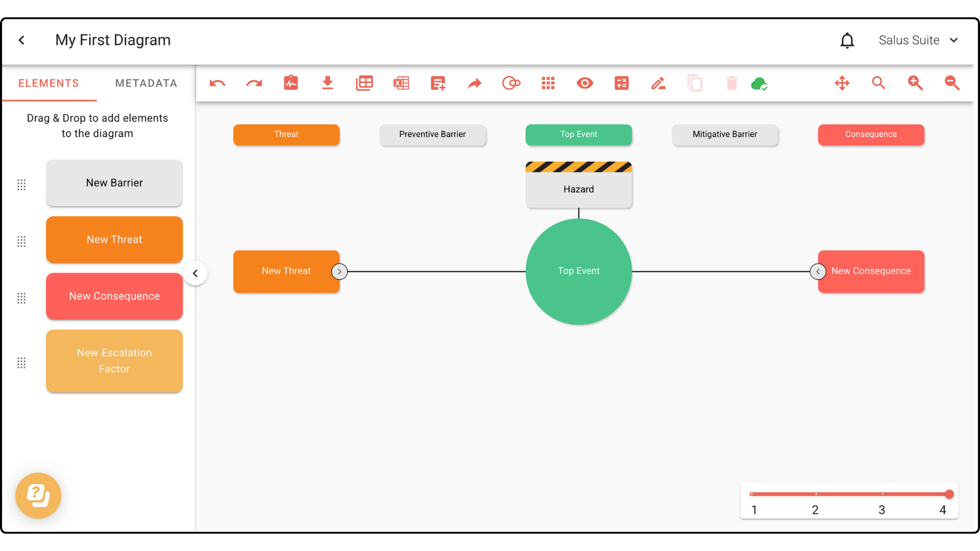980x551 pixels.
Task: Click the Top Event circle node
Action: (x=578, y=271)
